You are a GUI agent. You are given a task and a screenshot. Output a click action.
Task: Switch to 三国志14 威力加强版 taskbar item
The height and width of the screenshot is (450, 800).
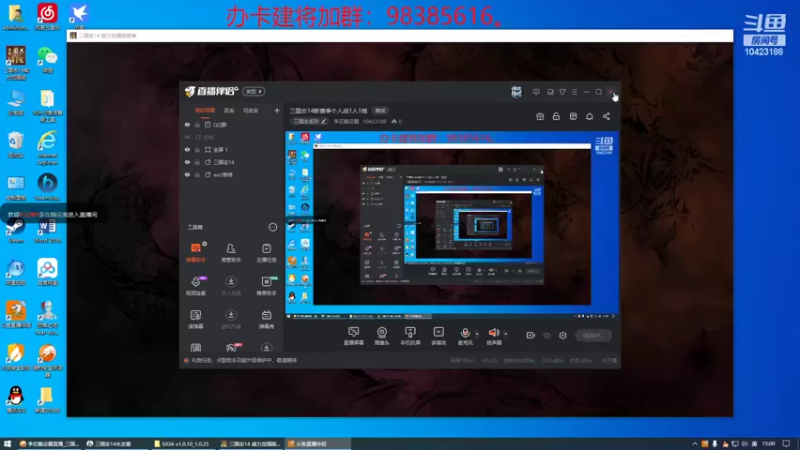(x=251, y=444)
